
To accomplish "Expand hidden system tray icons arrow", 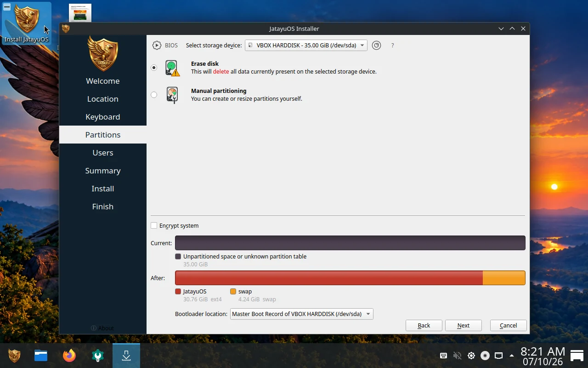I will (x=511, y=356).
